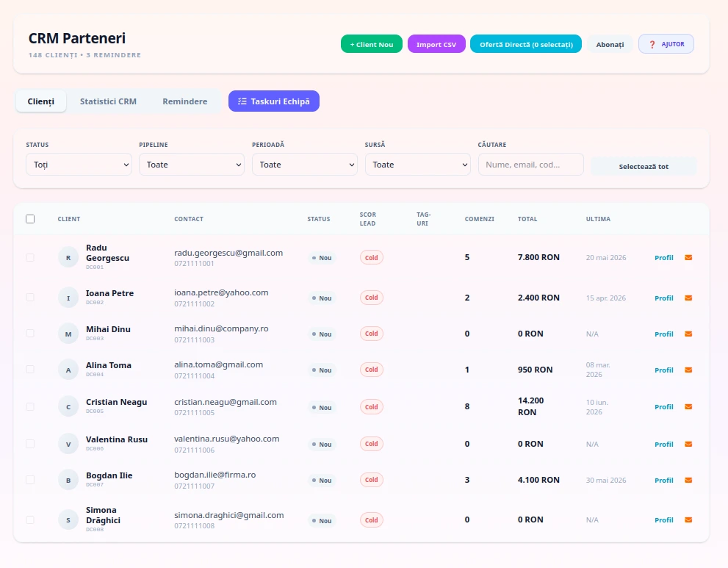728x568 pixels.
Task: Go to the Remindere tab
Action: coord(185,101)
